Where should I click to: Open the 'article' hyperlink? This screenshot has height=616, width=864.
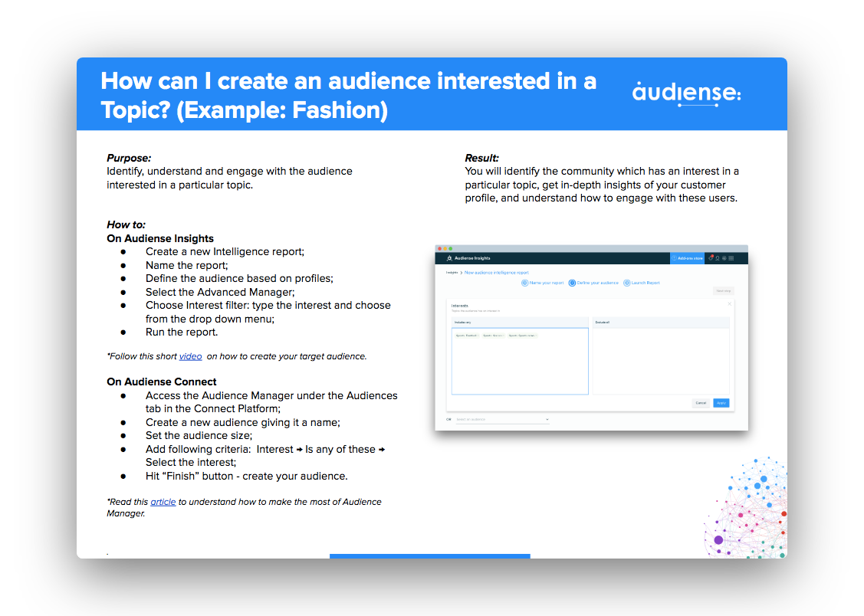(x=163, y=502)
